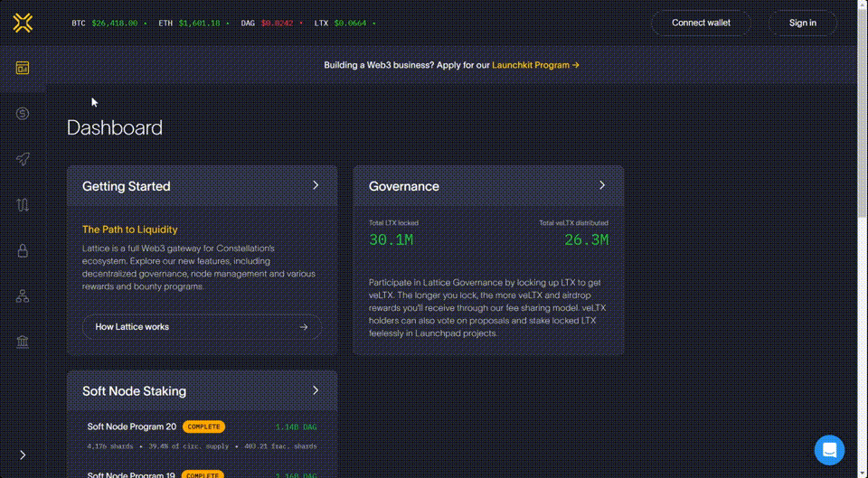Image resolution: width=868 pixels, height=478 pixels.
Task: Open the bank building governance sidebar icon
Action: click(x=23, y=342)
